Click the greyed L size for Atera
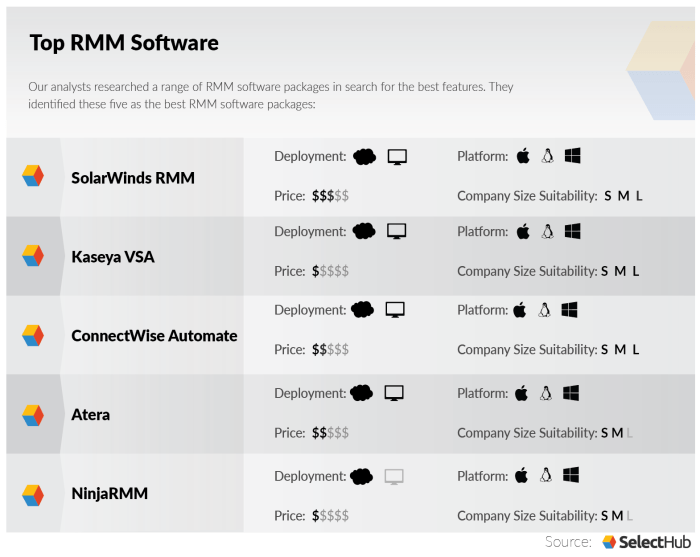Image resolution: width=700 pixels, height=557 pixels. tap(630, 433)
